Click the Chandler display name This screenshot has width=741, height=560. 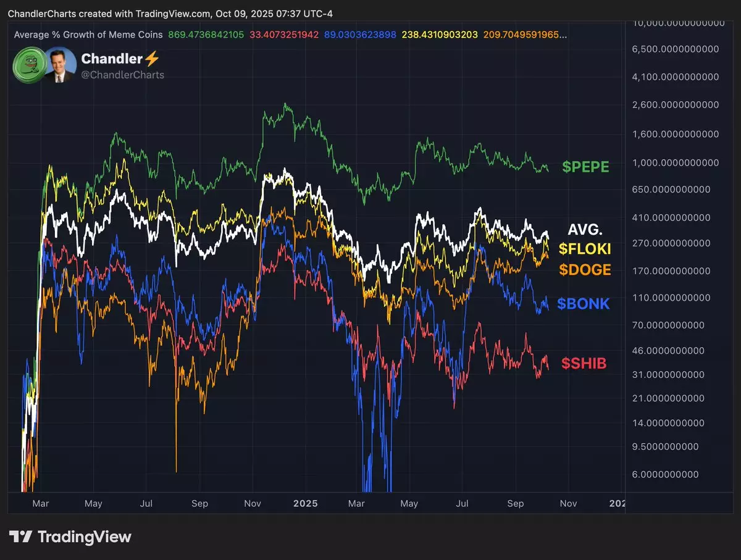click(x=112, y=59)
